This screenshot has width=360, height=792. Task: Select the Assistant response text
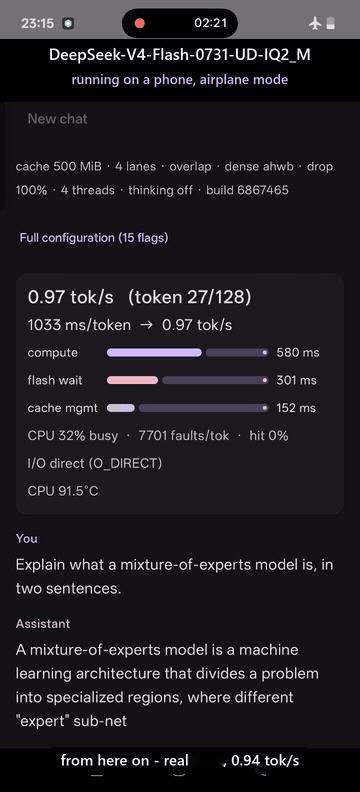167,685
